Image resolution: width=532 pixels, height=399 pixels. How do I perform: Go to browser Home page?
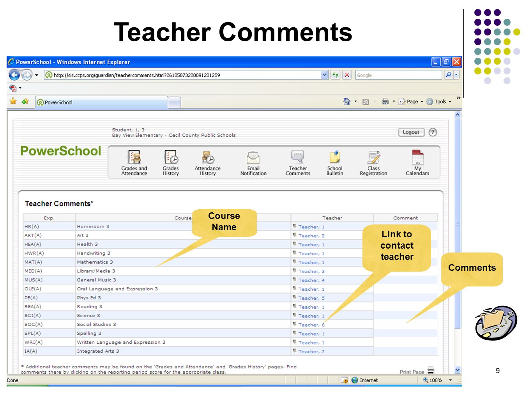(x=347, y=102)
